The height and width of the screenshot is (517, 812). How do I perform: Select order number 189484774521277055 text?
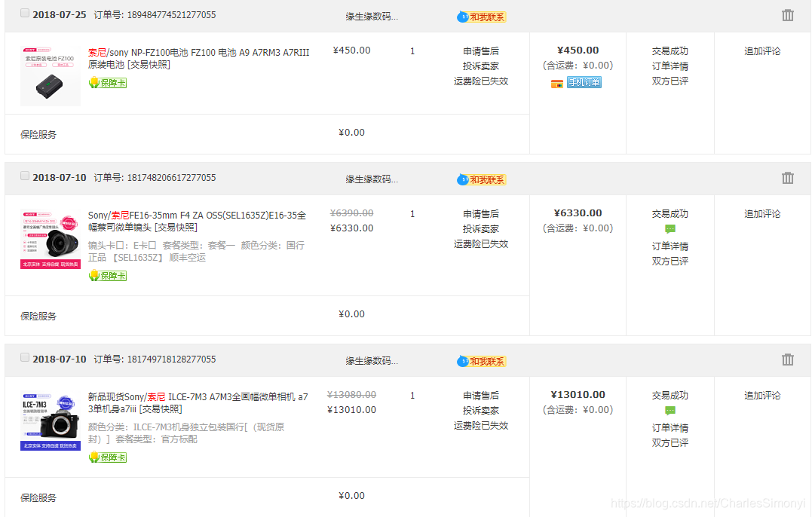pyautogui.click(x=171, y=15)
